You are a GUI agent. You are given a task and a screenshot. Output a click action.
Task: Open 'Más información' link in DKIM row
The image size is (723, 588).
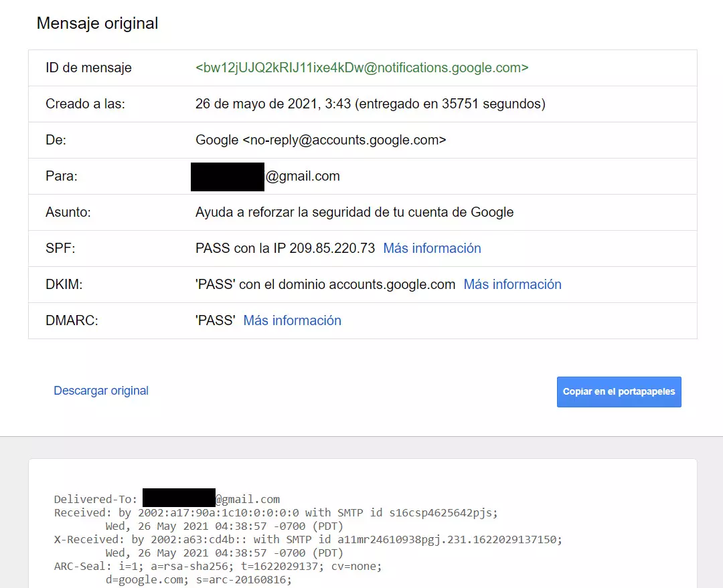tap(512, 284)
